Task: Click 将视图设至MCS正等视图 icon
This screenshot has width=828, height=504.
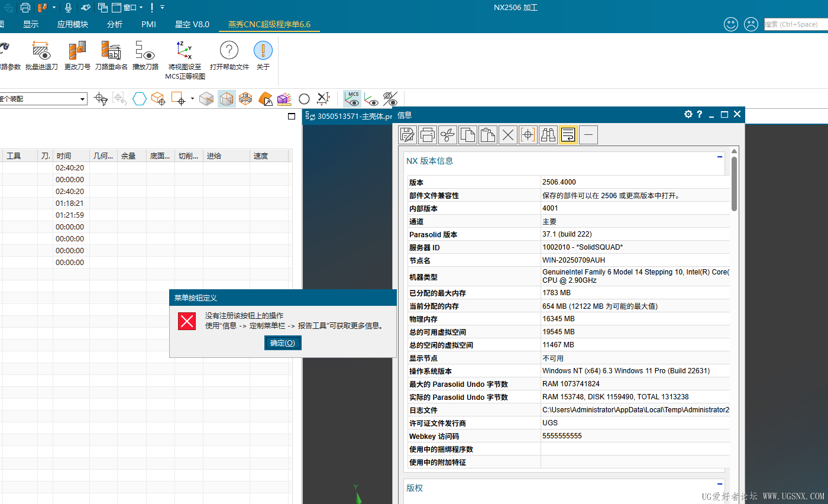Action: (185, 51)
